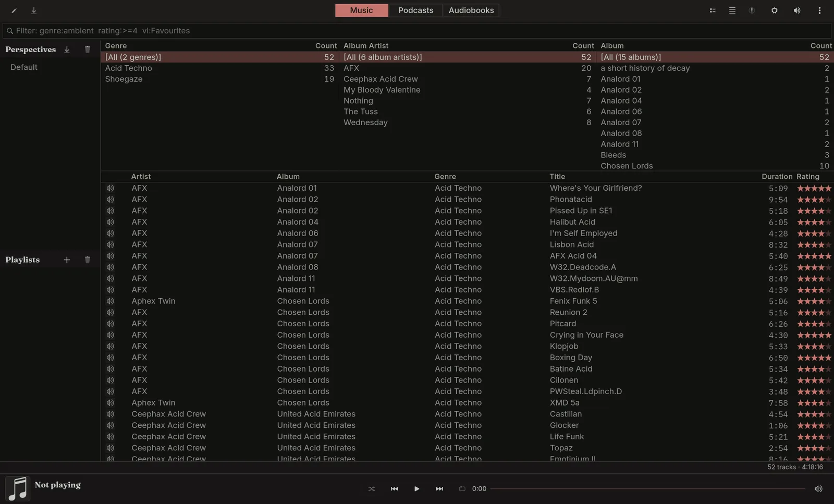Click speaker icon on the Phonatacid row
Screen dimensions: 834x504
(110, 200)
